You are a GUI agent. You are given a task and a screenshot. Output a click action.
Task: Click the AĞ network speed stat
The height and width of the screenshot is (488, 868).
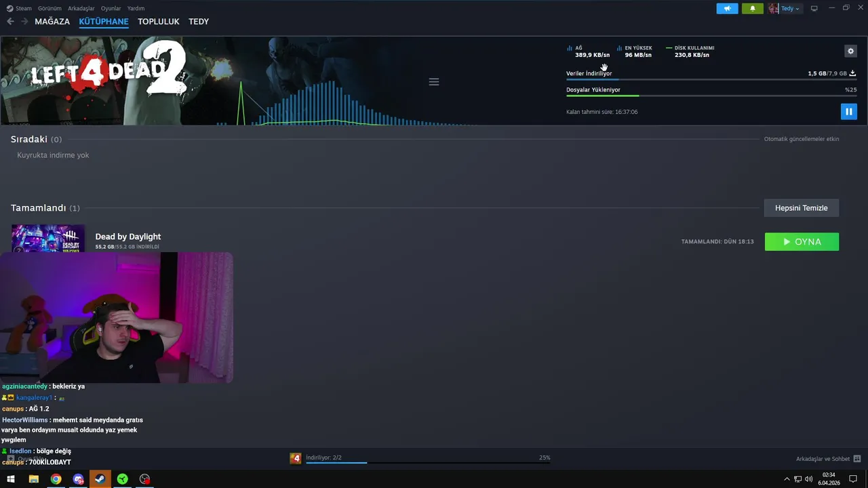[x=588, y=52]
